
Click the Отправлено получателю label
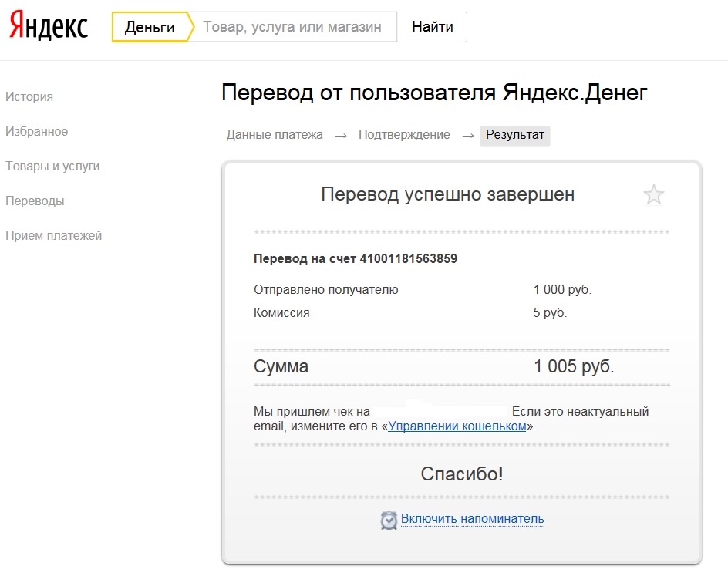click(326, 290)
